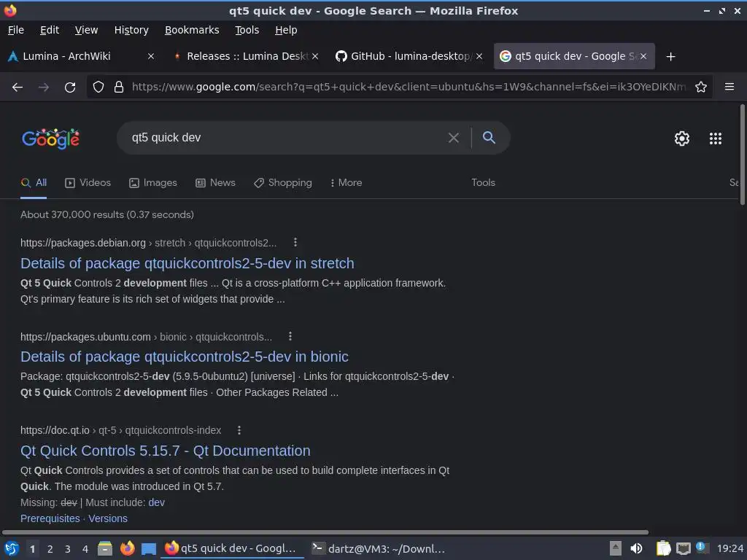747x560 pixels.
Task: Click the Google search magnifier button
Action: click(x=489, y=138)
